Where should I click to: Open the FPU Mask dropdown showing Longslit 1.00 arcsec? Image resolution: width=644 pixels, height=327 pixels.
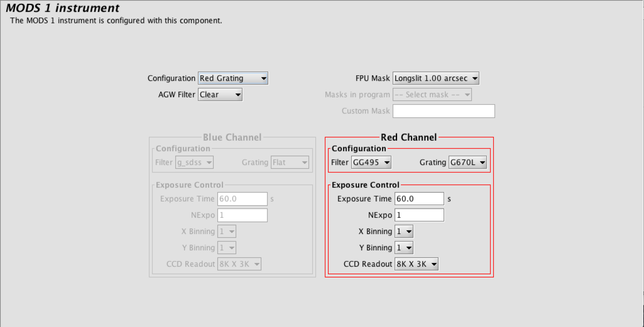[x=436, y=78]
